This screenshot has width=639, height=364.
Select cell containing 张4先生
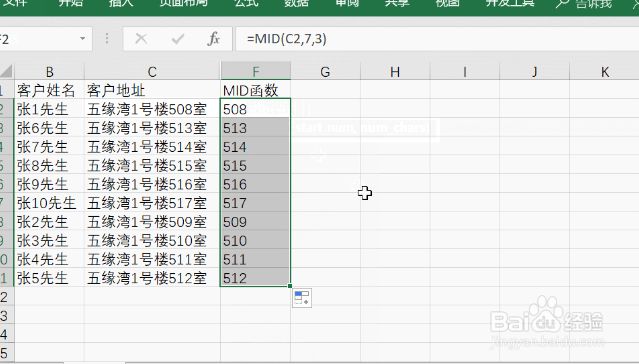tap(49, 259)
